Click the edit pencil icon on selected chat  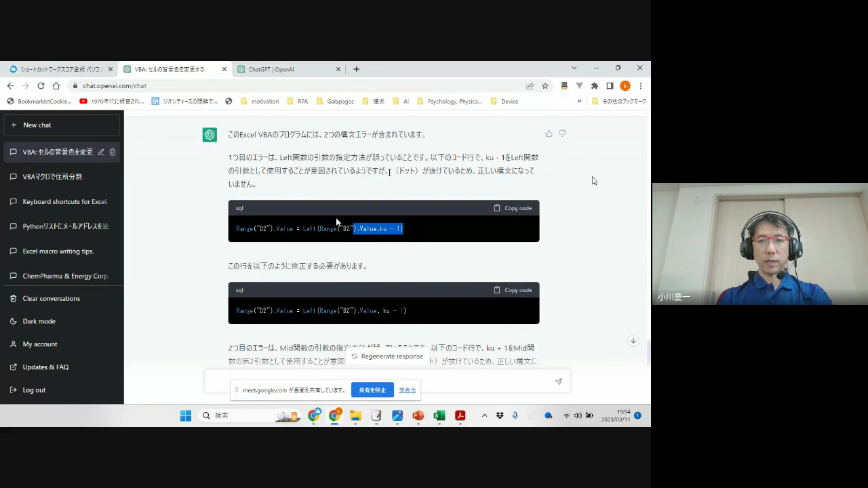tap(101, 152)
